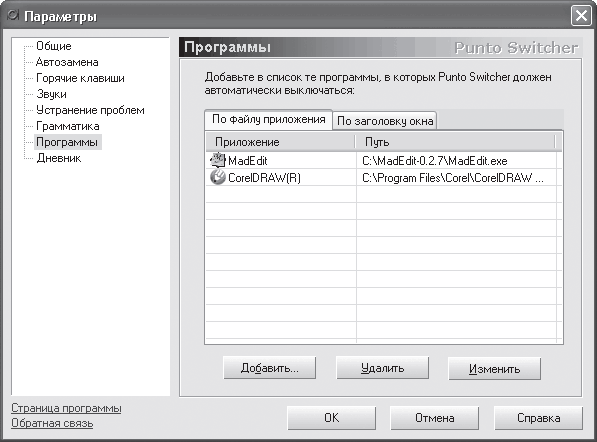Viewport: 597px width, 442px height.
Task: Click the Путь column header
Action: click(455, 142)
